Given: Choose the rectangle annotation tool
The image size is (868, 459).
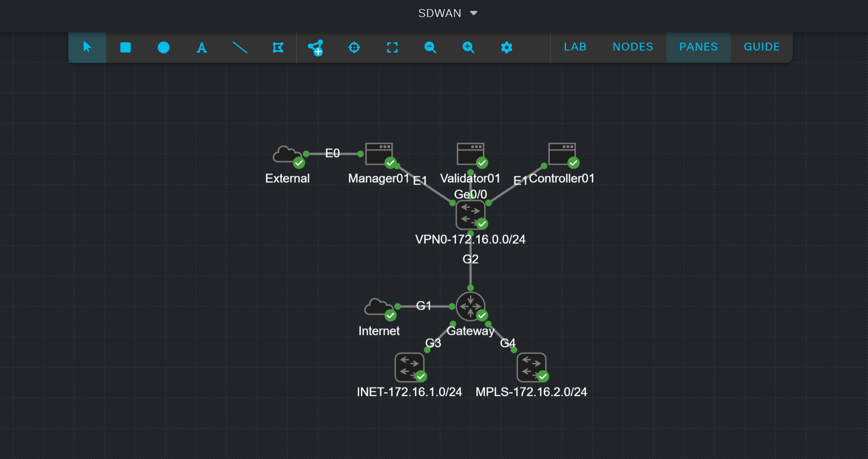Looking at the screenshot, I should 125,47.
